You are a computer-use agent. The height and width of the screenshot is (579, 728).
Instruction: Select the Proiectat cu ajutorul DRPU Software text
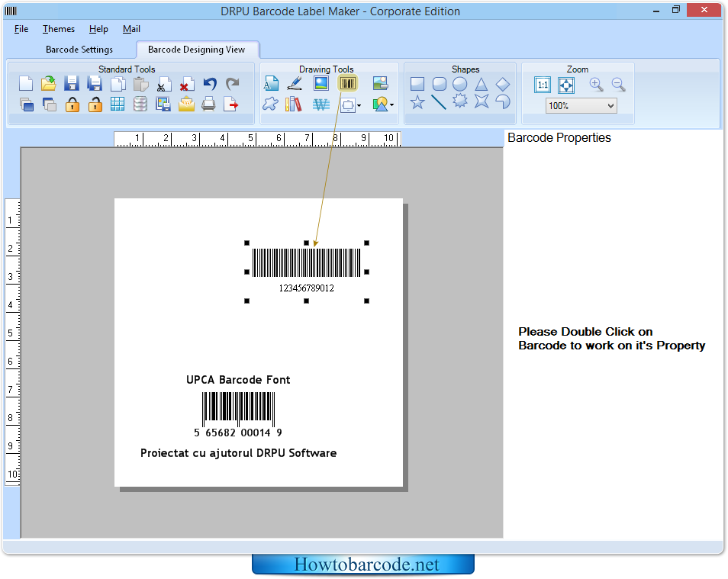tap(239, 453)
